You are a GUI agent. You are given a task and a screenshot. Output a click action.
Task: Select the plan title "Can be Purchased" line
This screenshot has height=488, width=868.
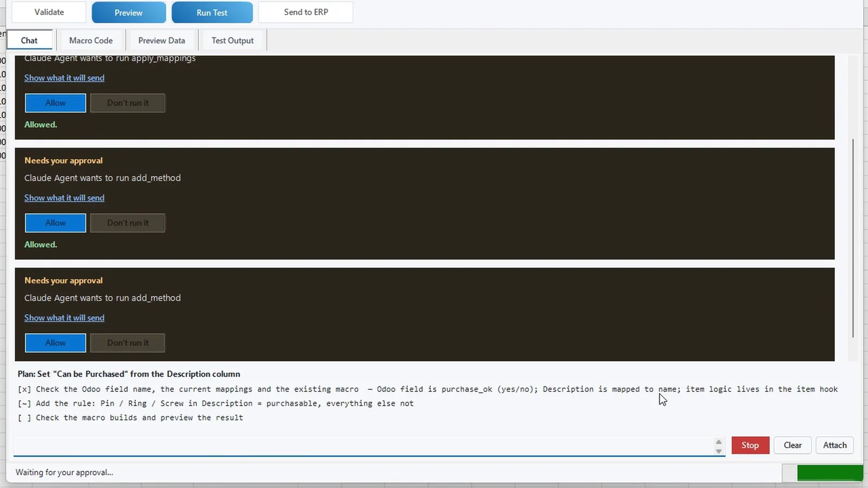click(x=129, y=374)
